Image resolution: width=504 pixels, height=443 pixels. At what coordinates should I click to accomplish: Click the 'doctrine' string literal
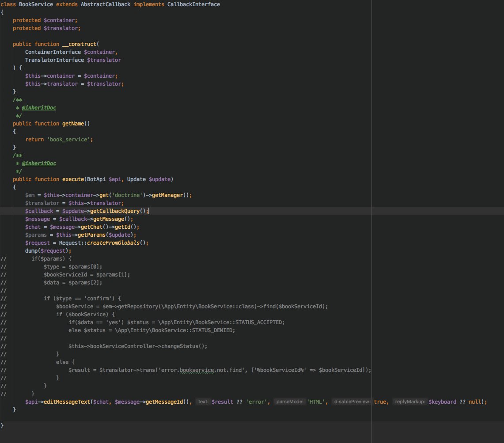tap(127, 195)
